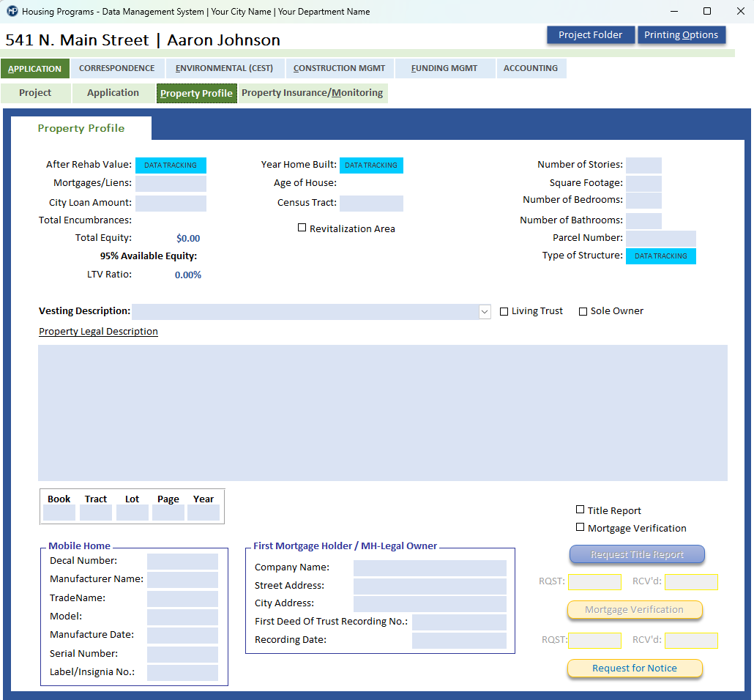The image size is (754, 700).
Task: Switch to the CORRESPONDENCE tab
Action: [117, 68]
